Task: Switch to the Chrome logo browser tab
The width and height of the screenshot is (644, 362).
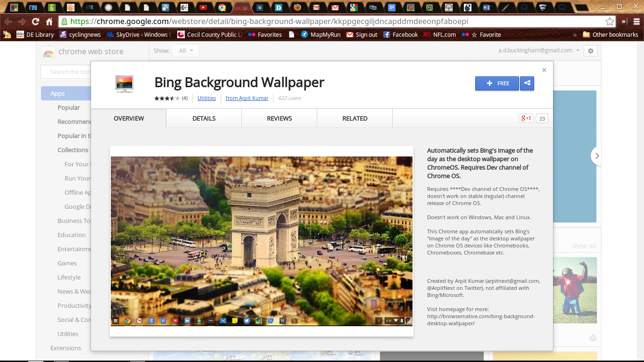Action: [222, 8]
